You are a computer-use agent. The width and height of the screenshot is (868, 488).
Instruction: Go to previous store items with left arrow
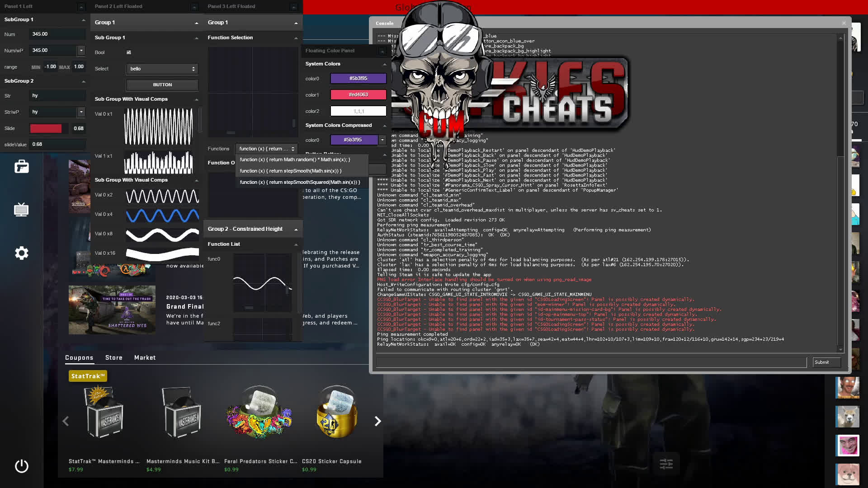point(66,421)
